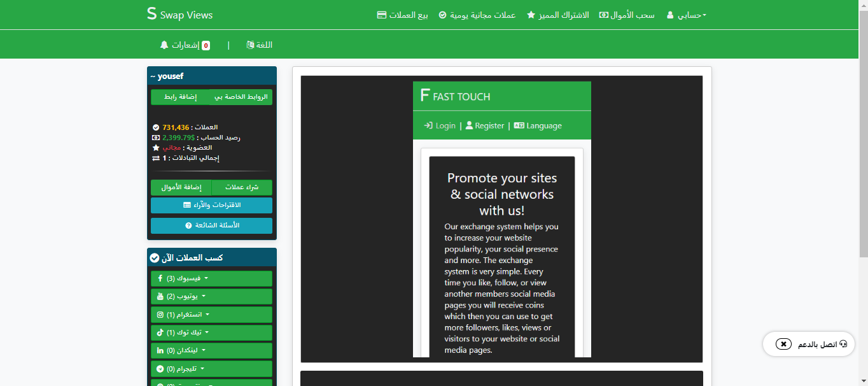Click the language translate icon
868x386 pixels.
pyautogui.click(x=250, y=45)
